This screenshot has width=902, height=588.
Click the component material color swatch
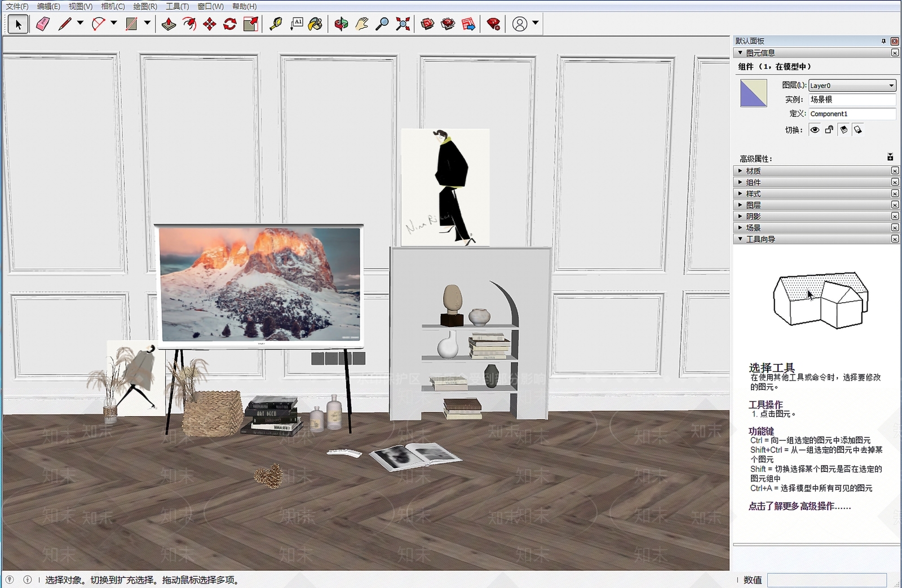click(753, 93)
